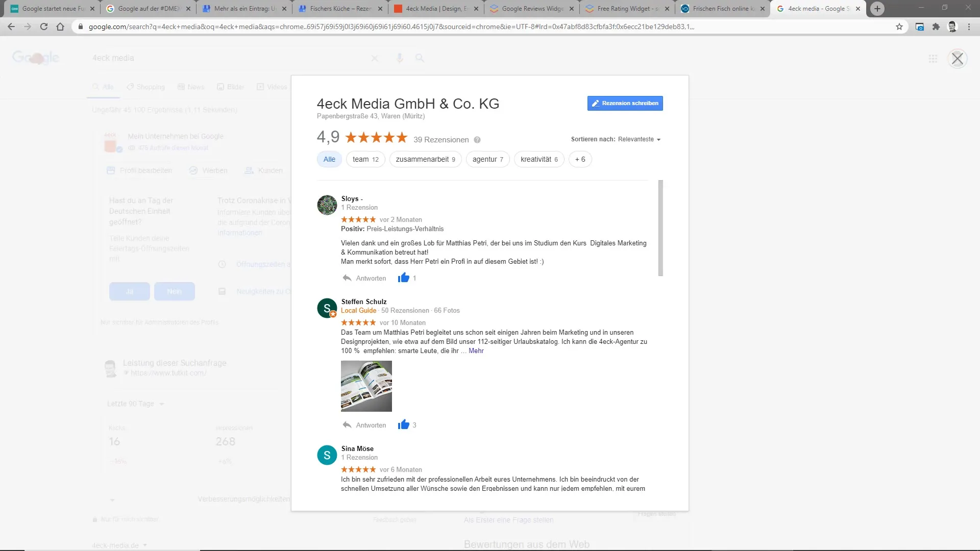Open the catalog photo thumbnail in review
This screenshot has width=980, height=551.
point(366,386)
